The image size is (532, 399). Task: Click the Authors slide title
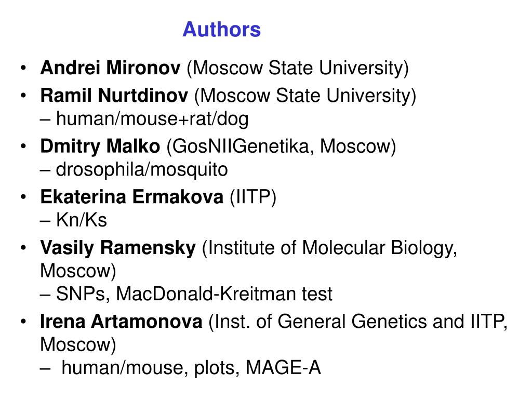[221, 30]
